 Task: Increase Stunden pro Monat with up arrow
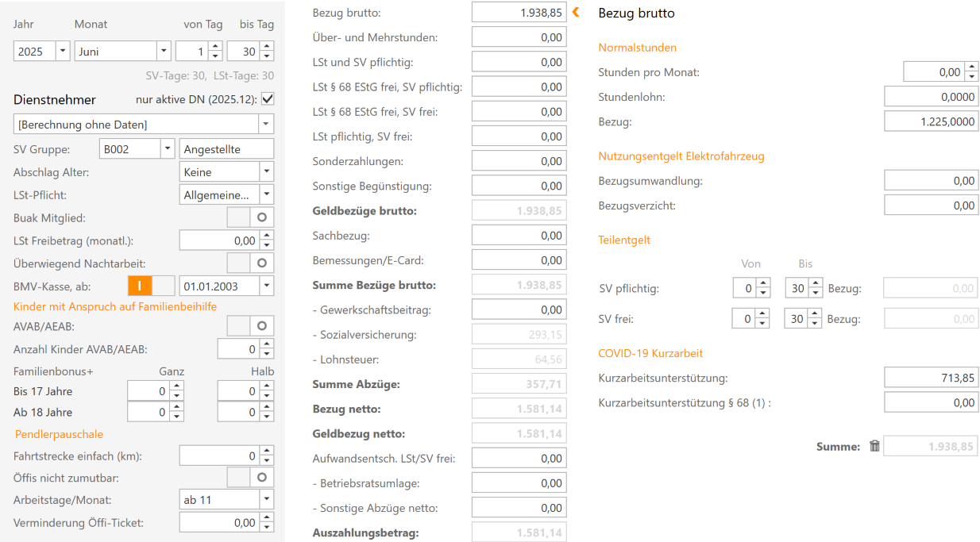pyautogui.click(x=971, y=67)
